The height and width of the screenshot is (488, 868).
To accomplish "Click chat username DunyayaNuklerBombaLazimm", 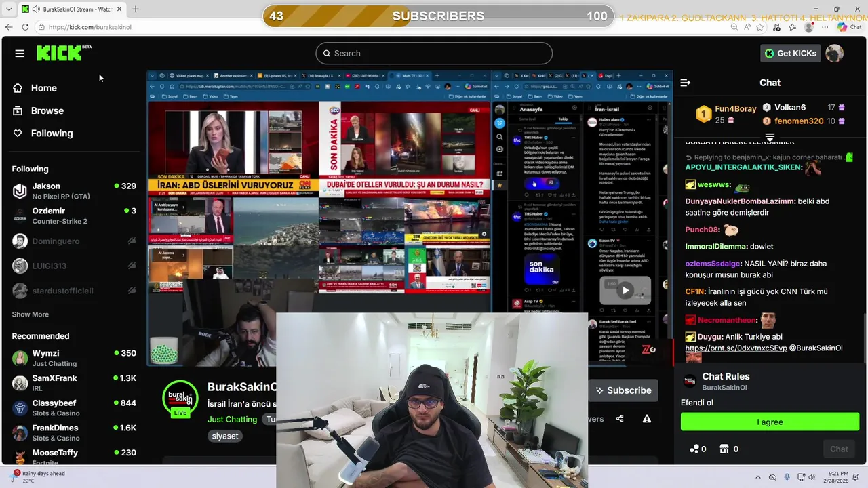I will (740, 201).
